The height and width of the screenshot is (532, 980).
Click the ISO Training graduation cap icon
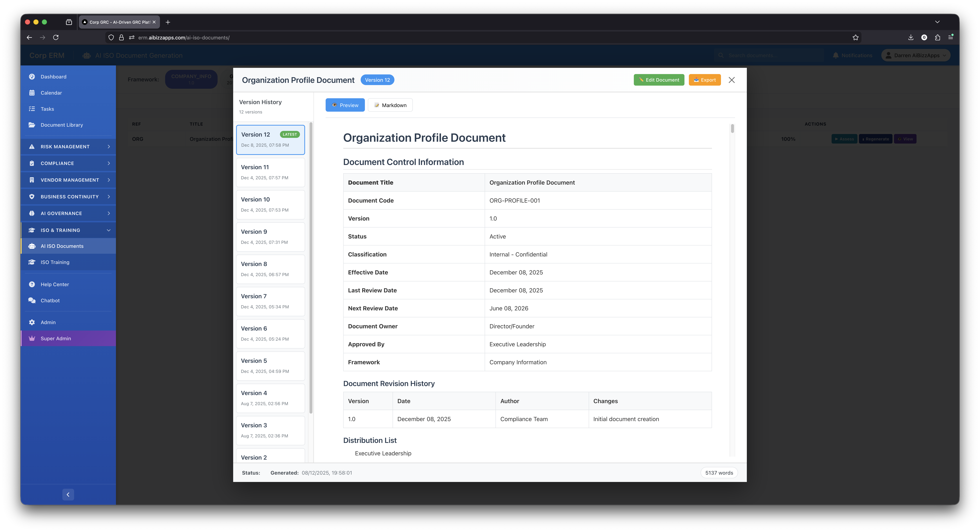tap(32, 262)
